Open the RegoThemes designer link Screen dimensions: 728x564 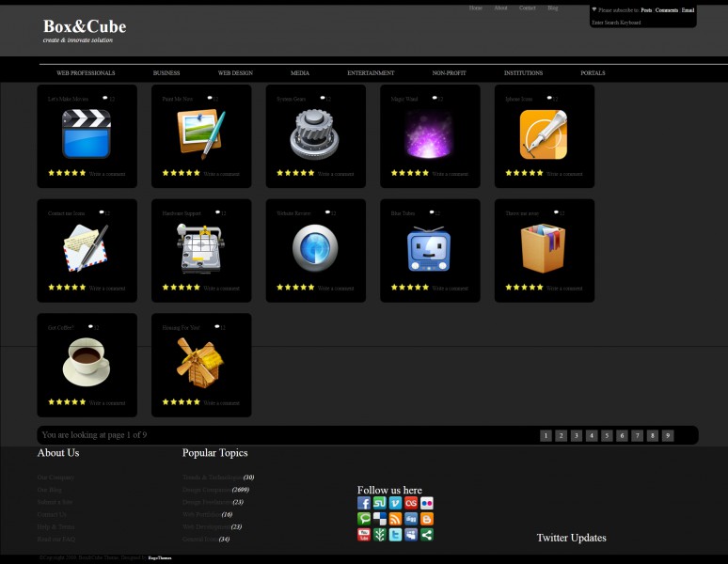[160, 558]
